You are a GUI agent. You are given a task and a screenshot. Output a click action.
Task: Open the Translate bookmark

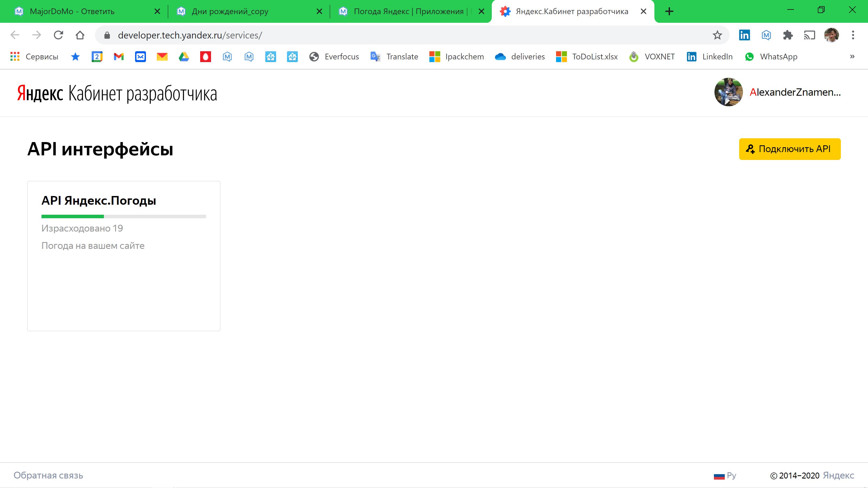click(x=394, y=57)
